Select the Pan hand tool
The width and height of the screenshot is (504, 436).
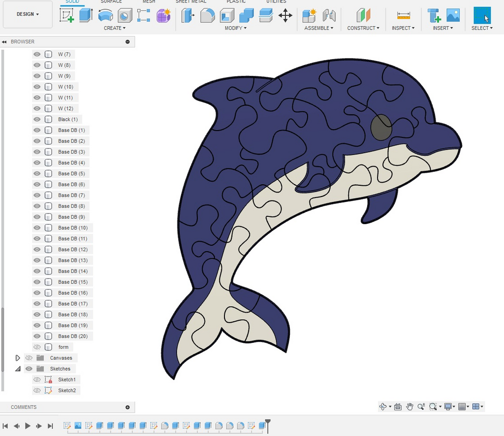409,407
